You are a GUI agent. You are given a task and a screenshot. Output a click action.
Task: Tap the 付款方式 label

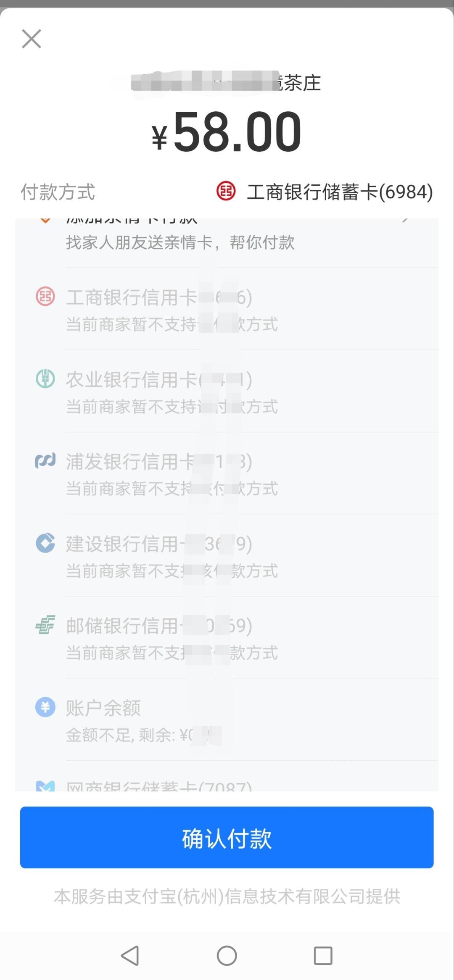(58, 192)
